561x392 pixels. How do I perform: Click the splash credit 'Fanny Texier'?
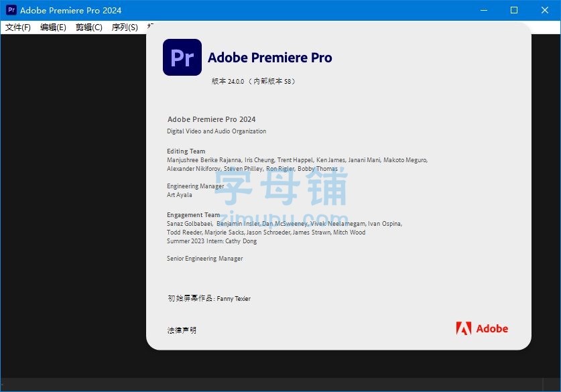click(234, 299)
